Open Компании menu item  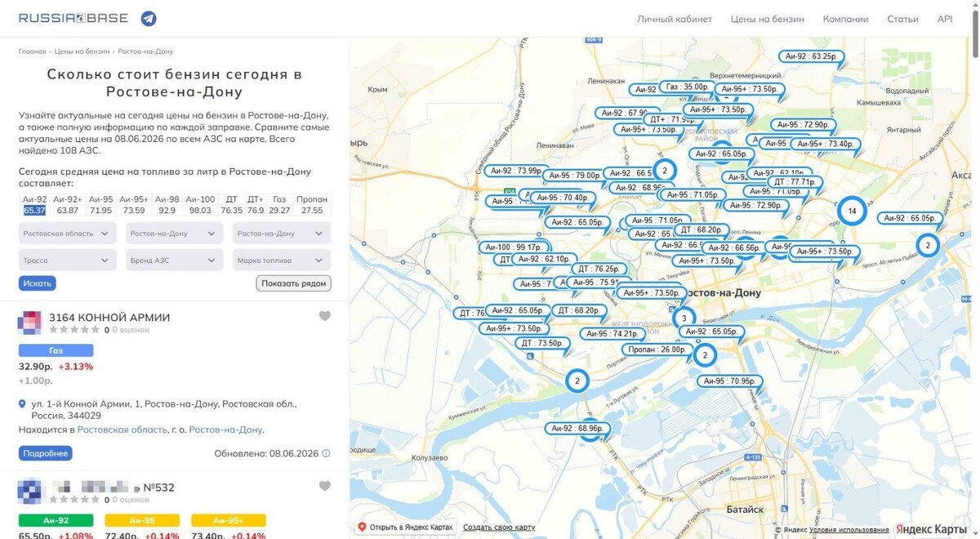click(845, 19)
